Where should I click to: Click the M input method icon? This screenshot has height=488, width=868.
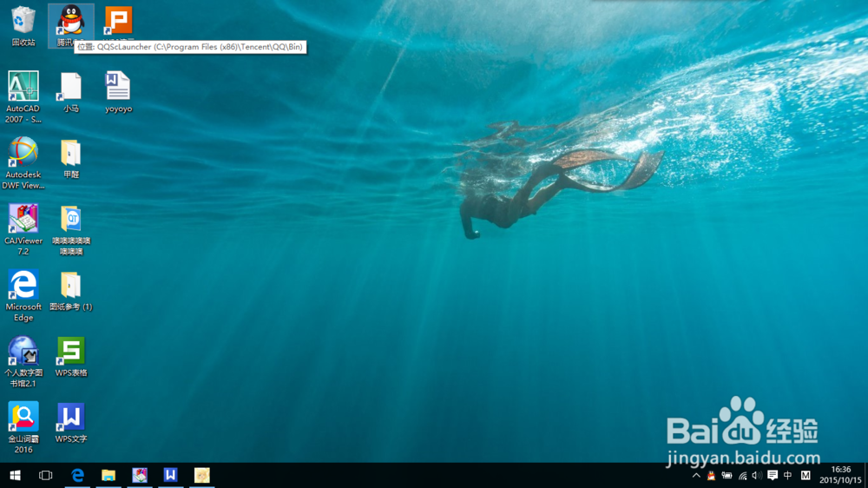[806, 475]
